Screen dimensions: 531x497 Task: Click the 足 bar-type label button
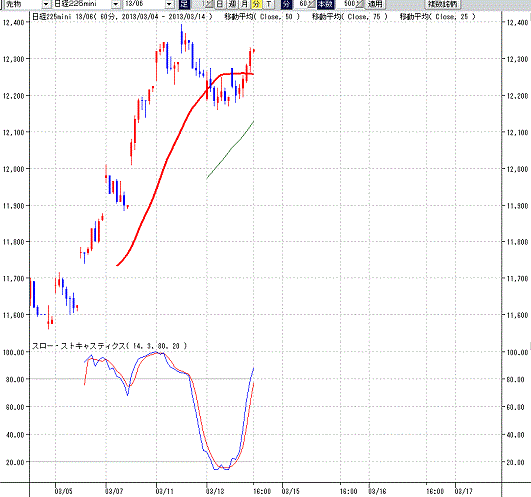click(x=184, y=4)
